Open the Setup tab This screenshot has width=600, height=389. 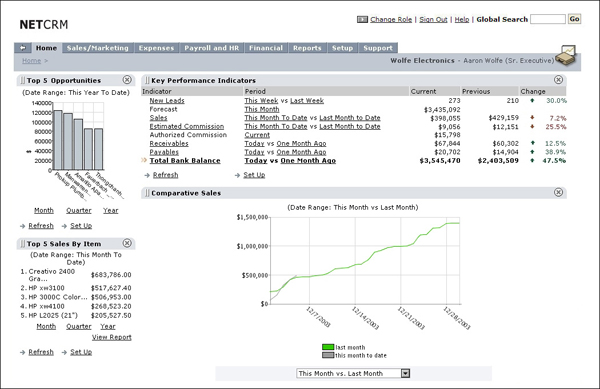click(342, 48)
